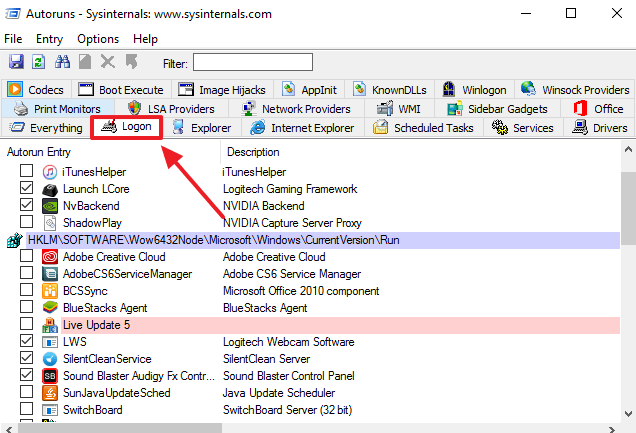The image size is (636, 433).
Task: Switch to the Scheduled Tasks tab
Action: 424,128
